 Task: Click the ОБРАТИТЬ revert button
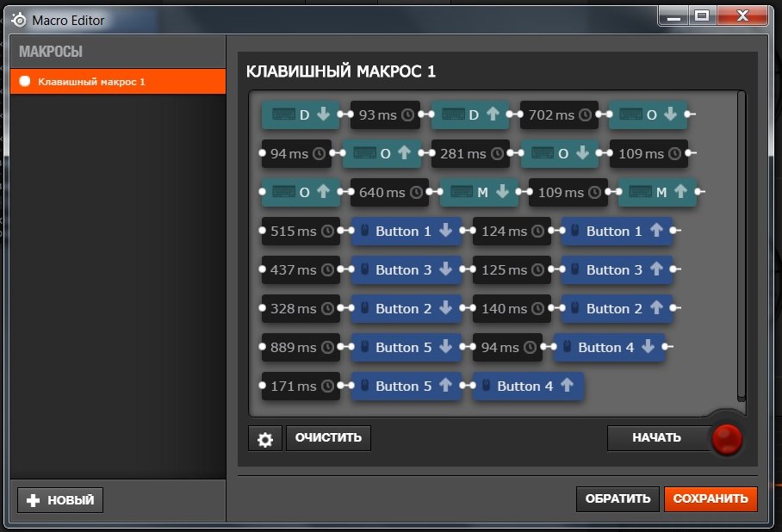(x=618, y=499)
